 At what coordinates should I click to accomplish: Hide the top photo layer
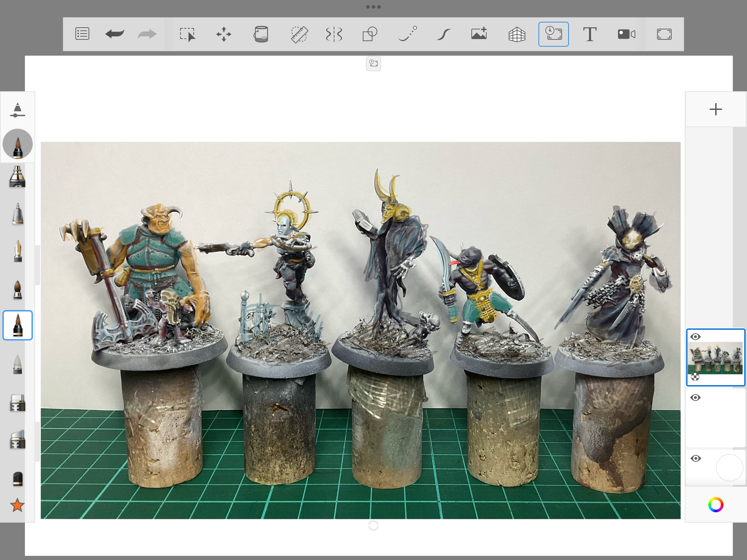695,337
